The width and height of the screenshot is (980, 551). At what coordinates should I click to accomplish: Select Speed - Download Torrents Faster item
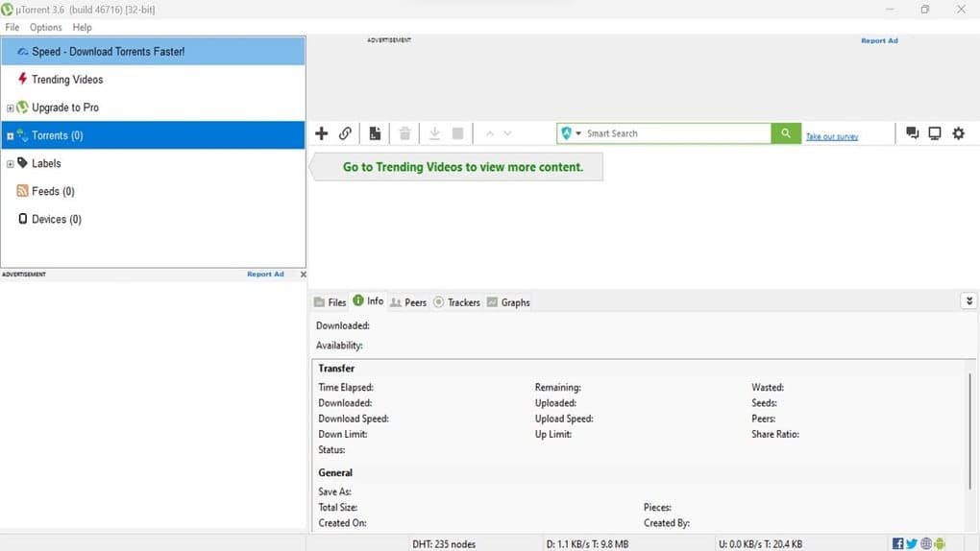[153, 51]
